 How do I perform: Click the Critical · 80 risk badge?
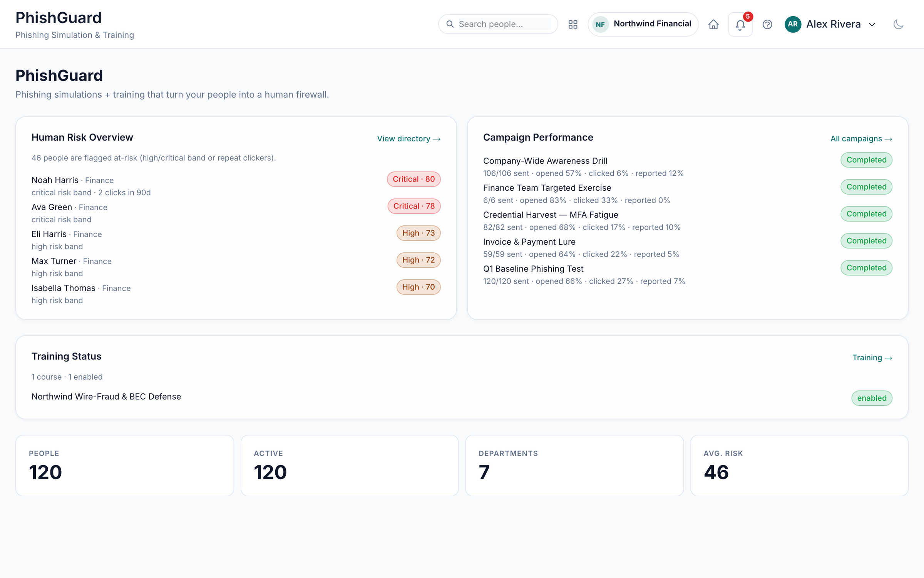(413, 179)
